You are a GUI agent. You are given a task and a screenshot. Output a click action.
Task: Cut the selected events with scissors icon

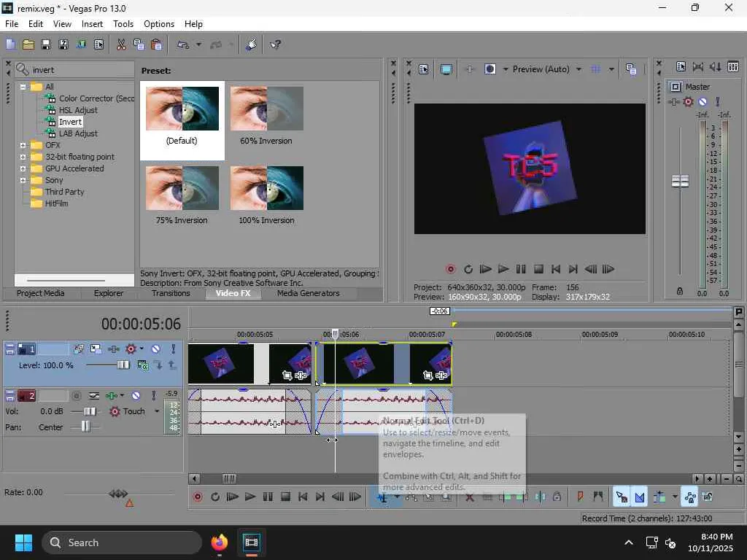pyautogui.click(x=121, y=44)
